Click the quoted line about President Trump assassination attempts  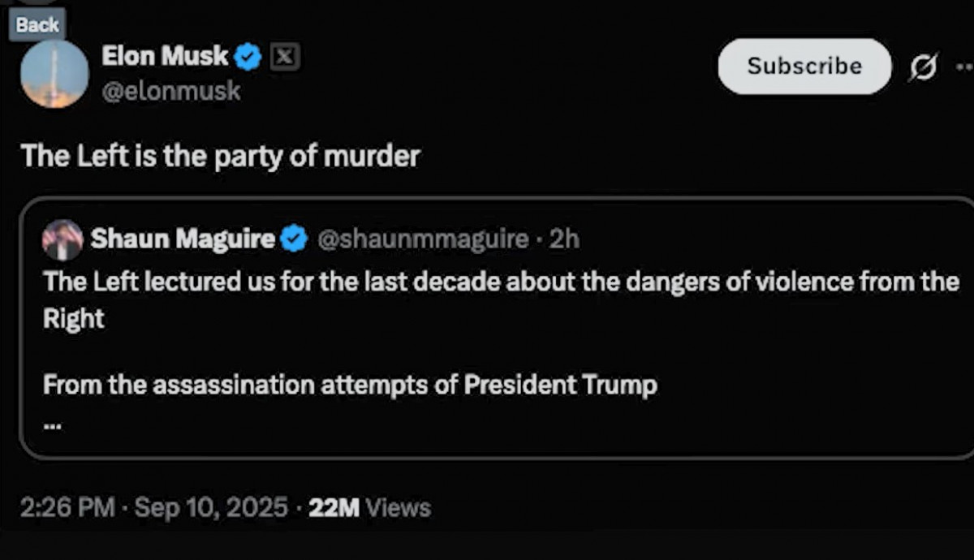click(x=350, y=384)
